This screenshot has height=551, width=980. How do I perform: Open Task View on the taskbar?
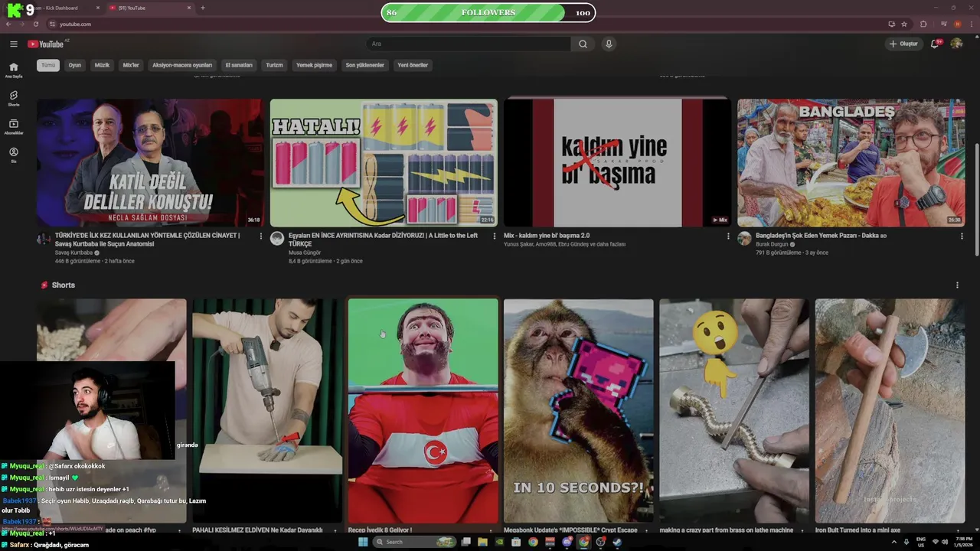point(465,542)
